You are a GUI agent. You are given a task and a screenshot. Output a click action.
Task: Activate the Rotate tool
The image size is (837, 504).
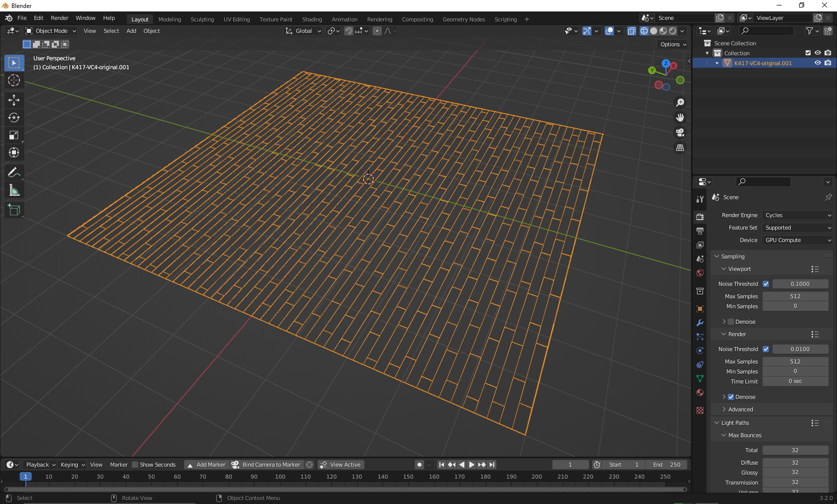tap(14, 118)
